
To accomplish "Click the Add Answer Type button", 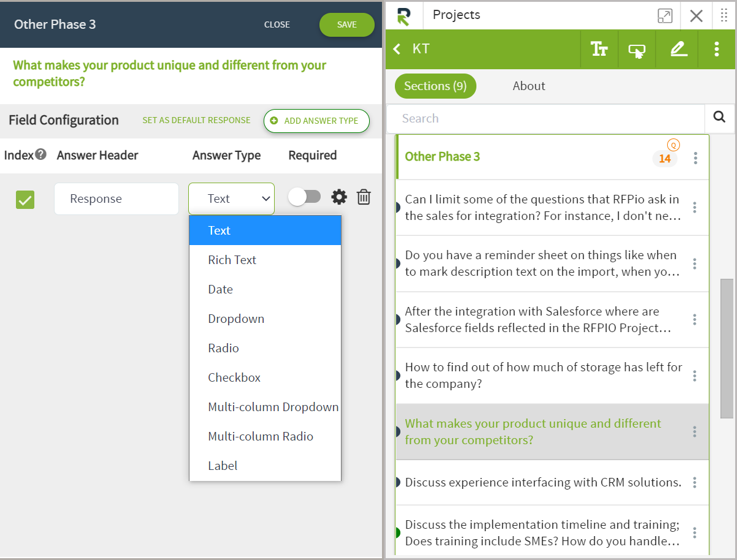I will 316,121.
